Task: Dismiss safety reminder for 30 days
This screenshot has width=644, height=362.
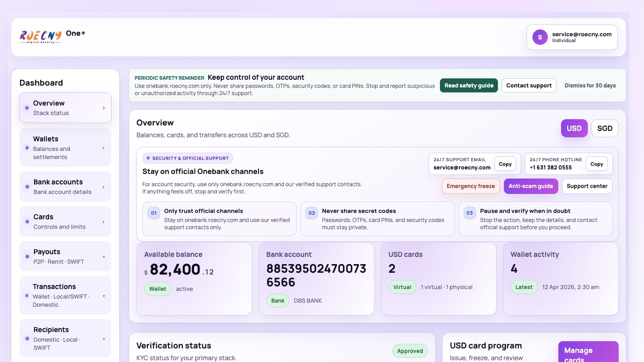Action: pos(590,85)
